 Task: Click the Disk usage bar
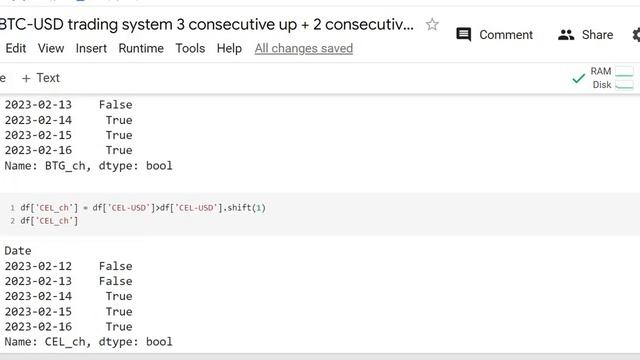(x=624, y=84)
